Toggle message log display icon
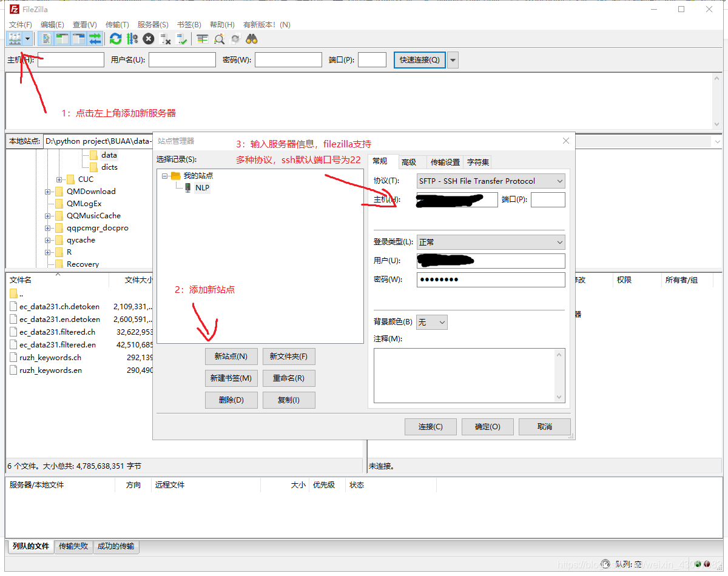Screen dimensions: 728x576 [x=47, y=39]
